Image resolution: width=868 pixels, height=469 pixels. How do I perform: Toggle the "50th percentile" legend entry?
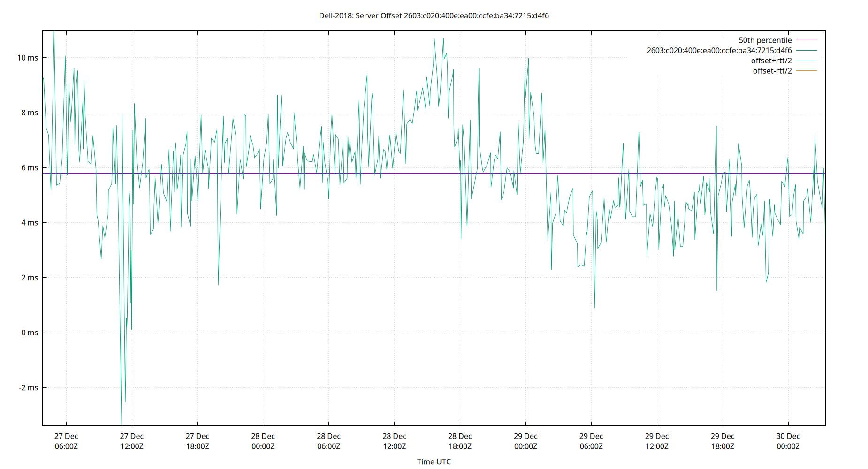[x=766, y=40]
